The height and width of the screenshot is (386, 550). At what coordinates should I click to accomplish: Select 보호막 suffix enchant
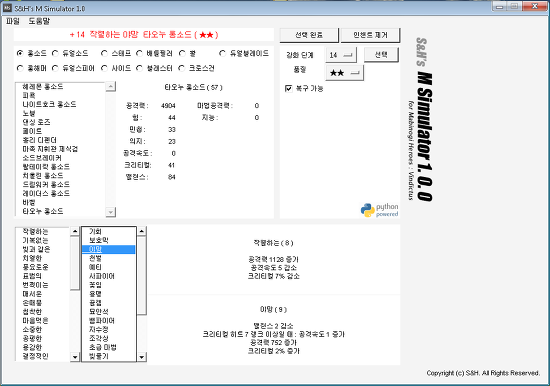[99, 240]
